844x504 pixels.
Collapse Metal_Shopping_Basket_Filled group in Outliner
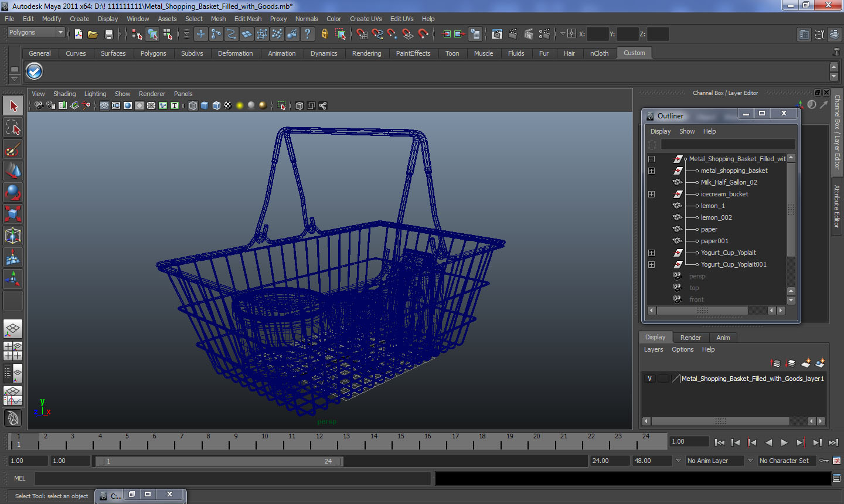coord(651,159)
